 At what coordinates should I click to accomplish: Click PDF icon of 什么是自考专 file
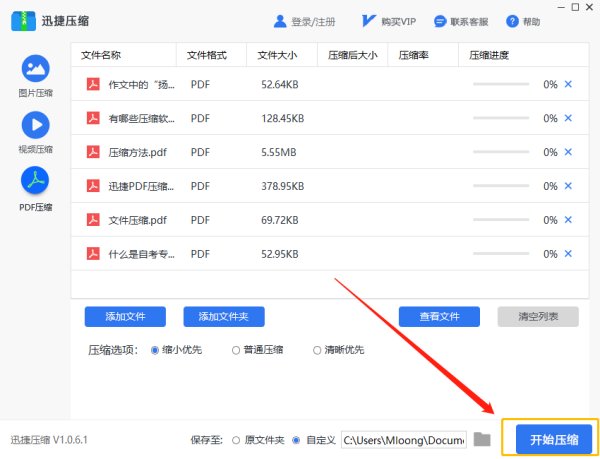click(93, 254)
